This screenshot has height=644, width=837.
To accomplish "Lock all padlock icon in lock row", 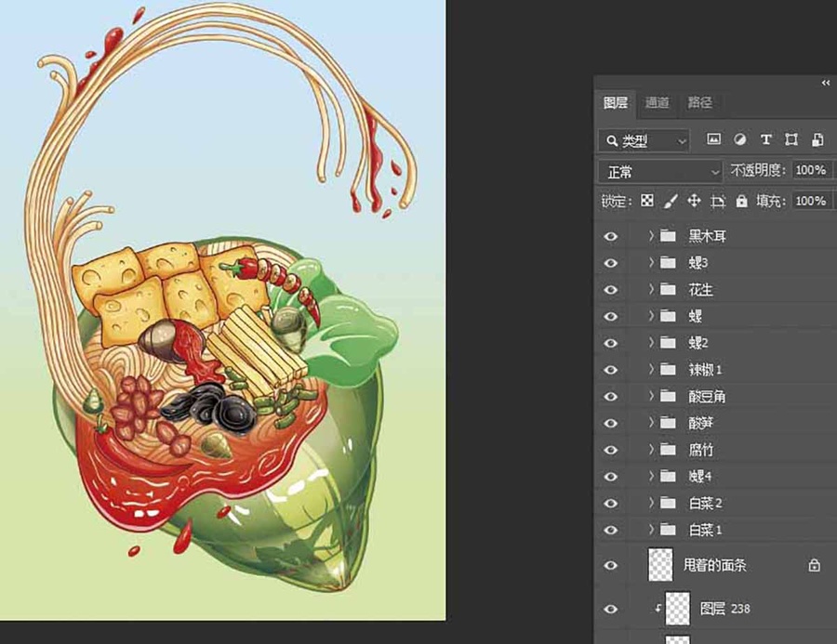I will point(741,201).
